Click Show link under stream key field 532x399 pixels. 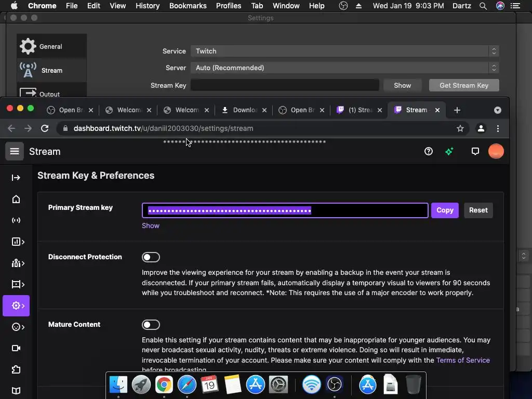[x=151, y=225]
